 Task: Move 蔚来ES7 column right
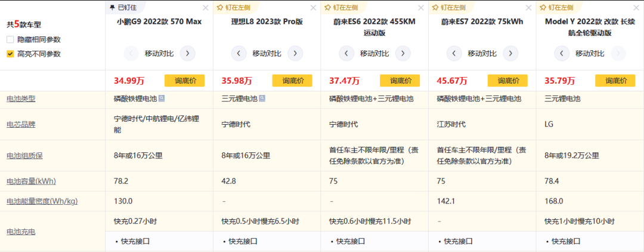coord(510,53)
